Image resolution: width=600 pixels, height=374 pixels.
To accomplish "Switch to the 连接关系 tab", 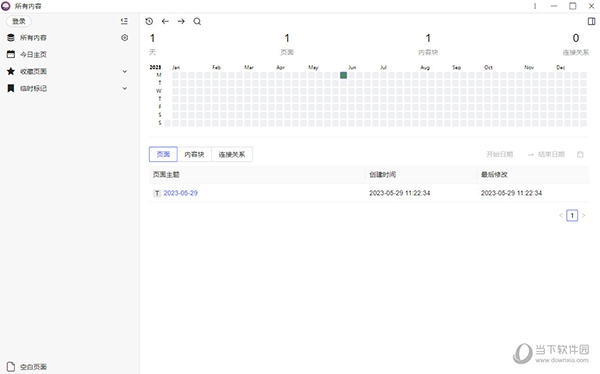I will pos(232,154).
